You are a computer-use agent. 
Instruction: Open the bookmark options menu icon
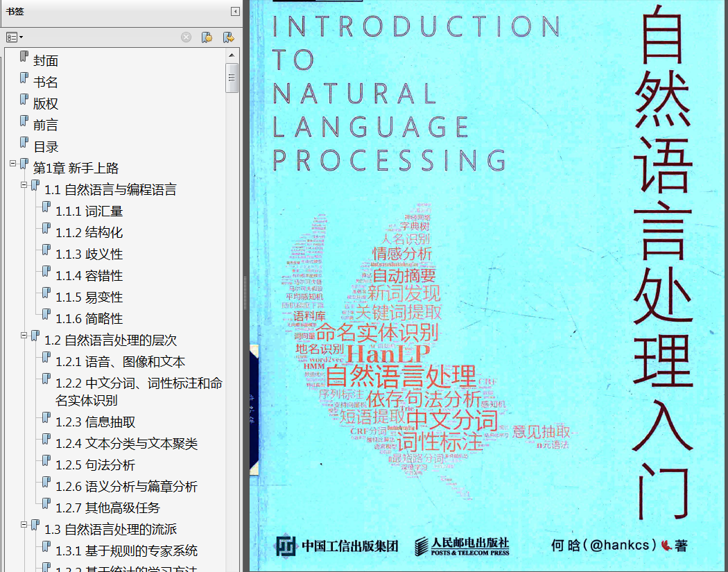pyautogui.click(x=15, y=37)
